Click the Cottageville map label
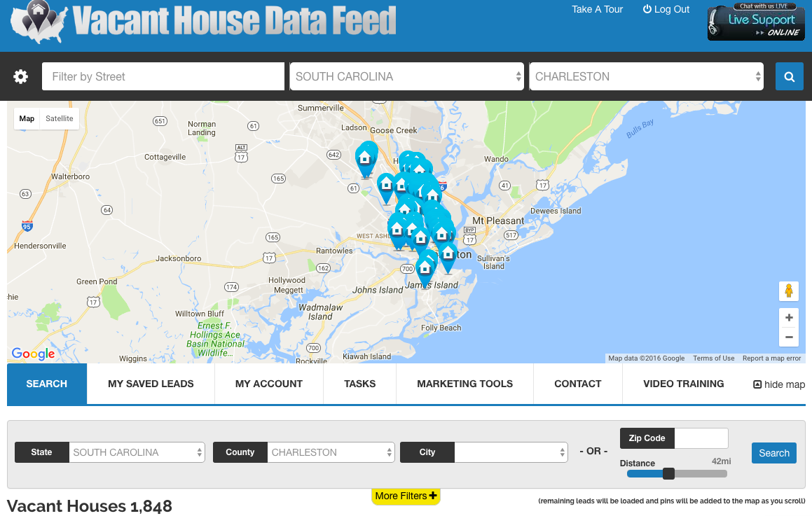The image size is (812, 516). 165,157
